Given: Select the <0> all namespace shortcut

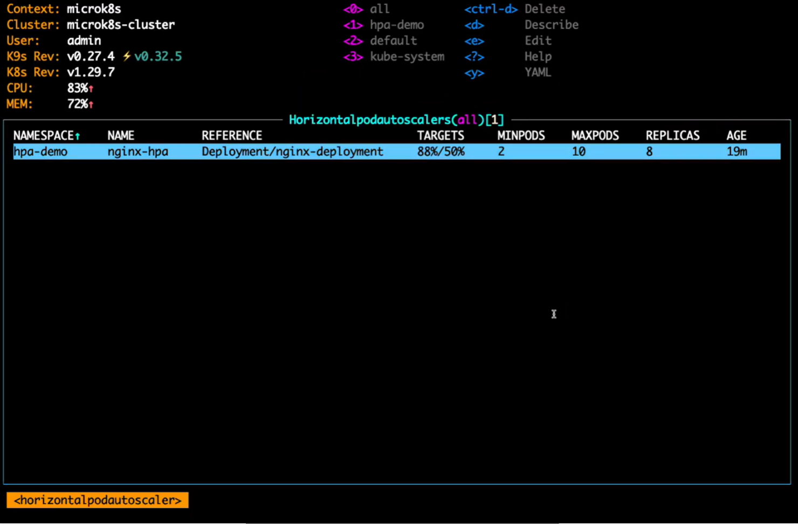Looking at the screenshot, I should point(366,9).
